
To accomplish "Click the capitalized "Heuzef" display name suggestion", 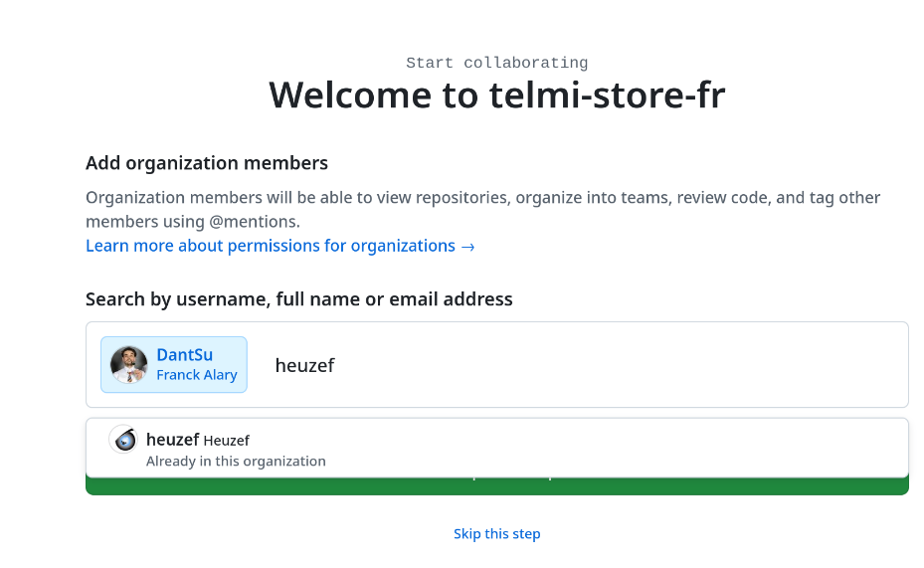I will coord(227,441).
